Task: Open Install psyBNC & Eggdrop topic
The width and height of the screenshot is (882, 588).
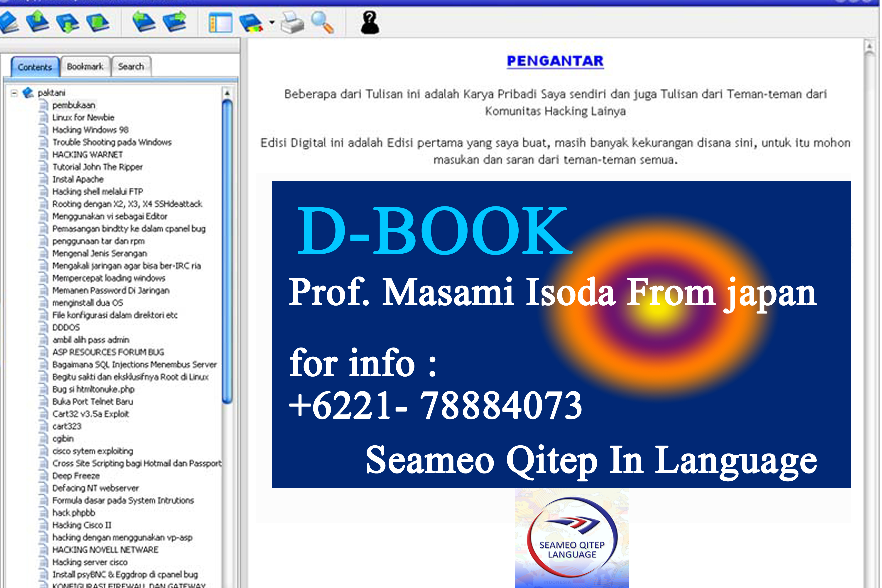Action: [125, 574]
